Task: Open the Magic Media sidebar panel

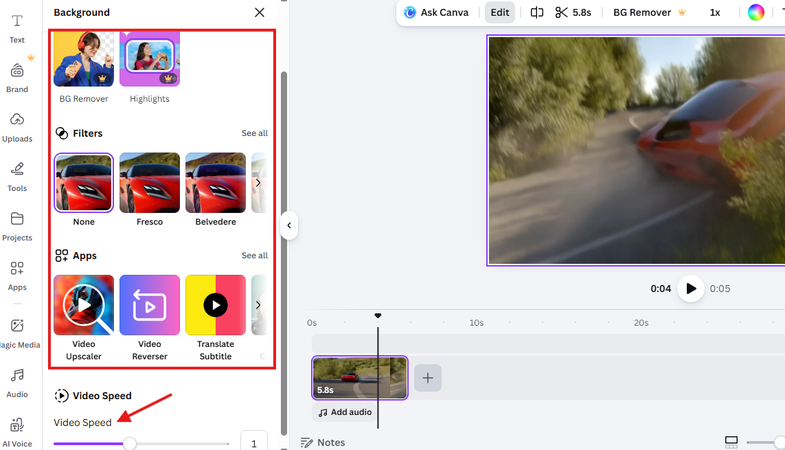Action: 18,333
